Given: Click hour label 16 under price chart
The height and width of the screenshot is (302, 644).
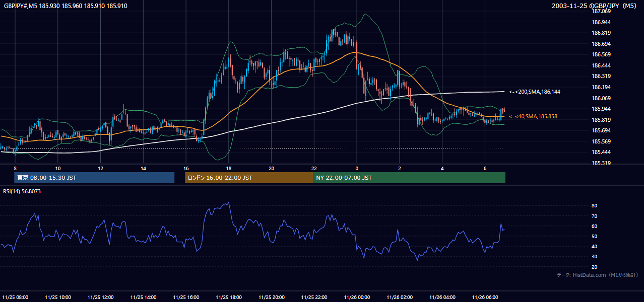Looking at the screenshot, I should (186, 168).
